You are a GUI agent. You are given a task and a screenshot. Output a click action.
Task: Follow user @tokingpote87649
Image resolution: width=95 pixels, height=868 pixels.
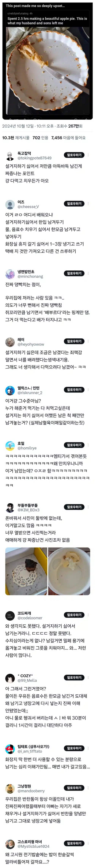(74, 155)
